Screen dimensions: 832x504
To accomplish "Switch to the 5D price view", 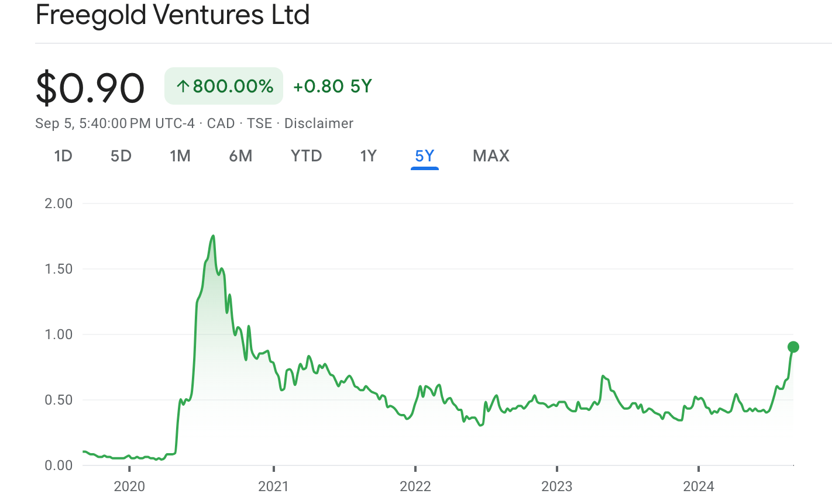I will pos(121,156).
